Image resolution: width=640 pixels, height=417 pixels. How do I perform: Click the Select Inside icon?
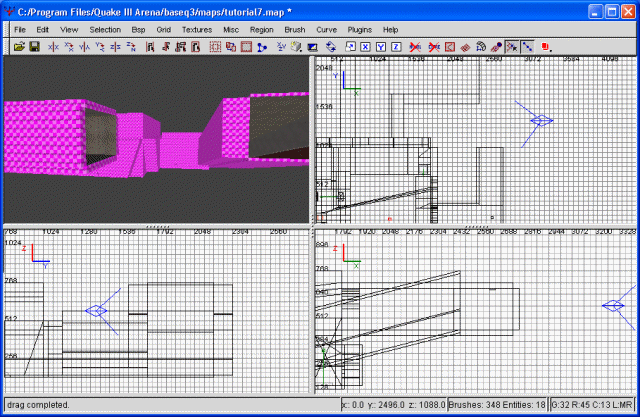[x=196, y=47]
